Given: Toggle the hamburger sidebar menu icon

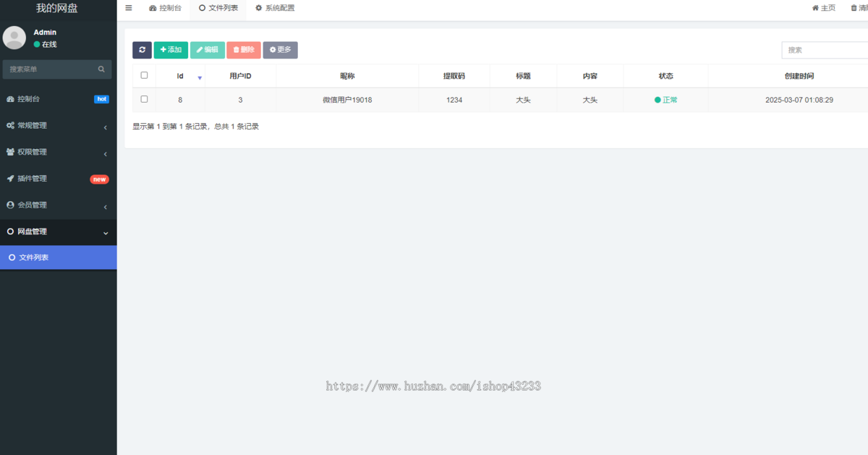Looking at the screenshot, I should [129, 8].
